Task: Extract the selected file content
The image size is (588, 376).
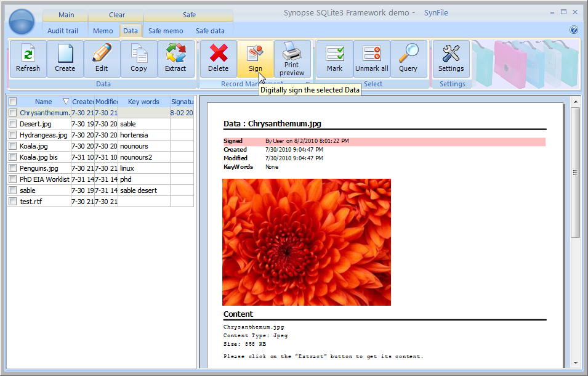Action: (175, 59)
